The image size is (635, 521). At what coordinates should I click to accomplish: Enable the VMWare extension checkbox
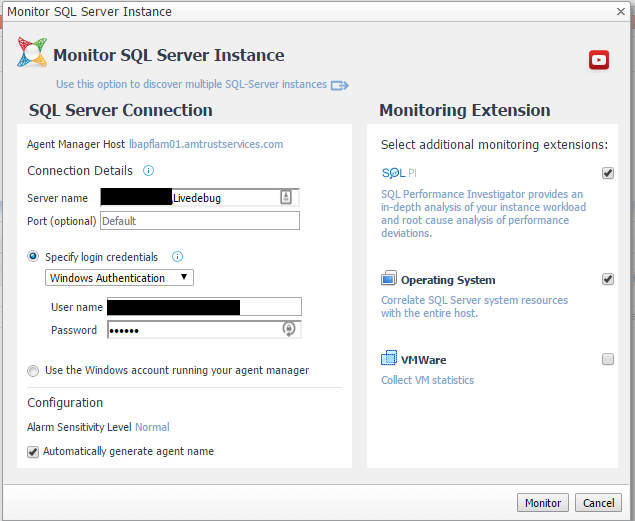point(607,359)
